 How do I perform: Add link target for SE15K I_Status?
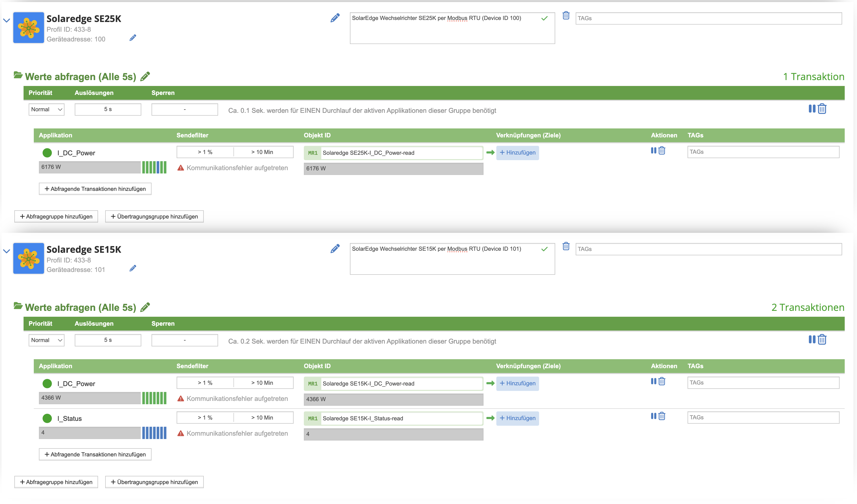tap(518, 418)
